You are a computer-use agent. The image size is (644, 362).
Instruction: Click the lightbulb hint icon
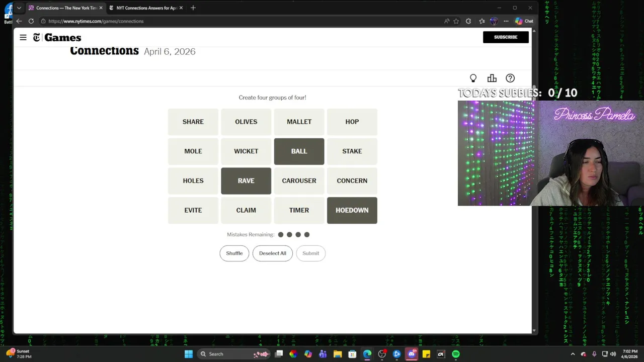[473, 78]
